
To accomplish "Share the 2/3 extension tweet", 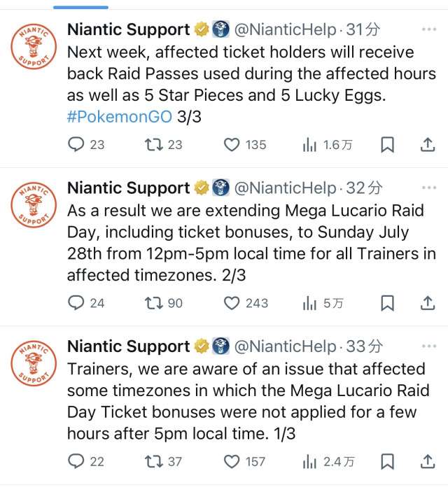I will click(427, 303).
